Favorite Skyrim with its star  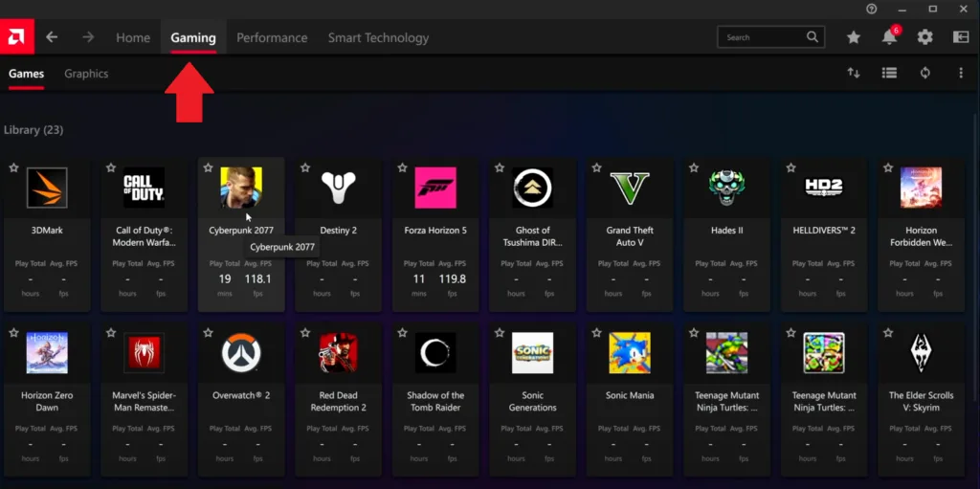(888, 333)
